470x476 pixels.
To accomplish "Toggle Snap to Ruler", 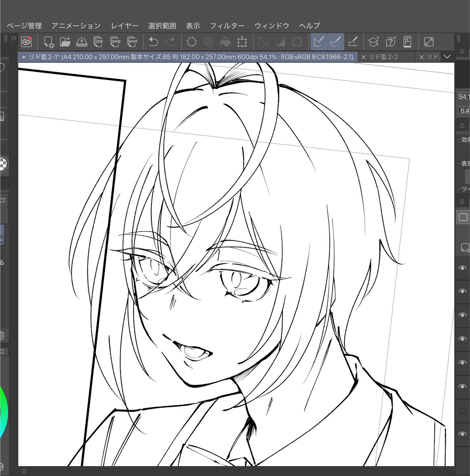I will 319,42.
